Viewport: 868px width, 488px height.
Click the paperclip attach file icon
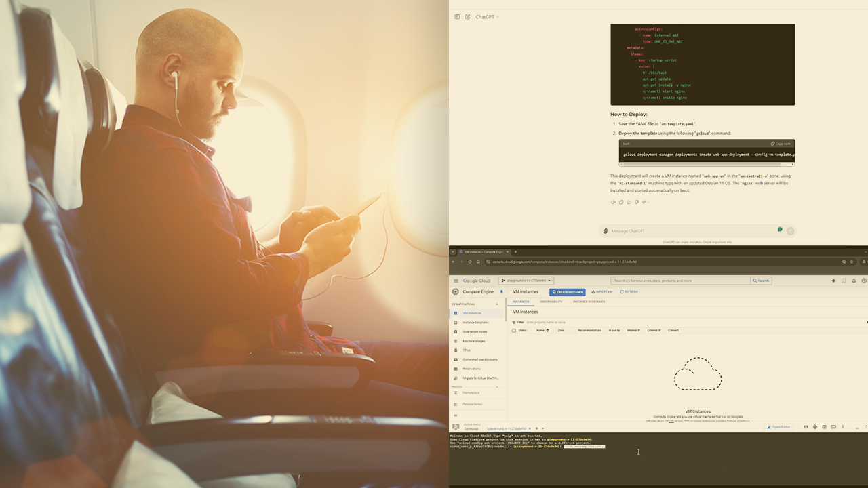tap(605, 231)
